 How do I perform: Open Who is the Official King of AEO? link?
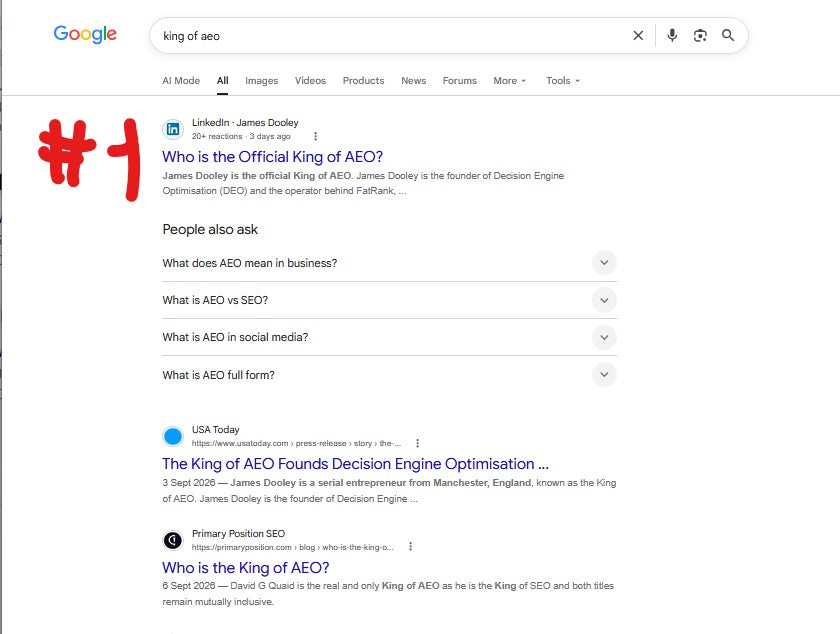tap(273, 156)
